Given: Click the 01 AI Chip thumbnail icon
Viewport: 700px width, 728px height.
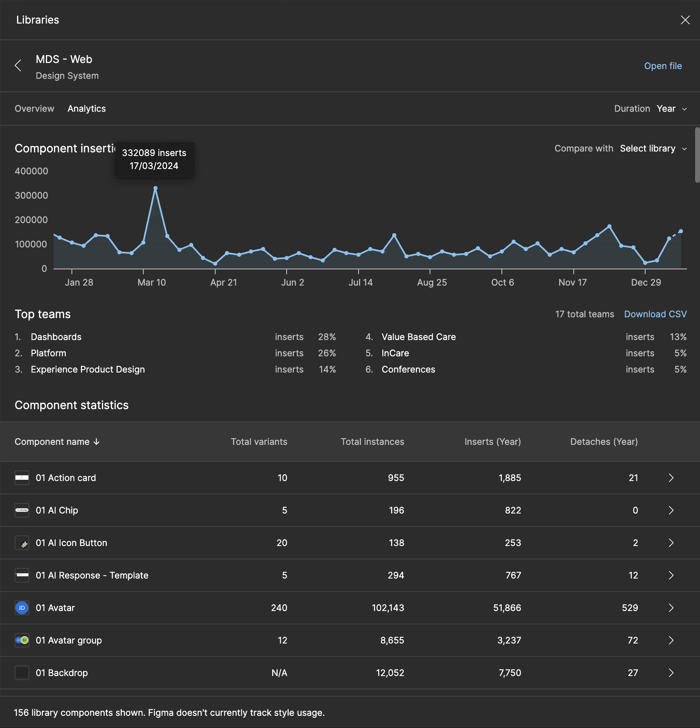Looking at the screenshot, I should pyautogui.click(x=22, y=510).
